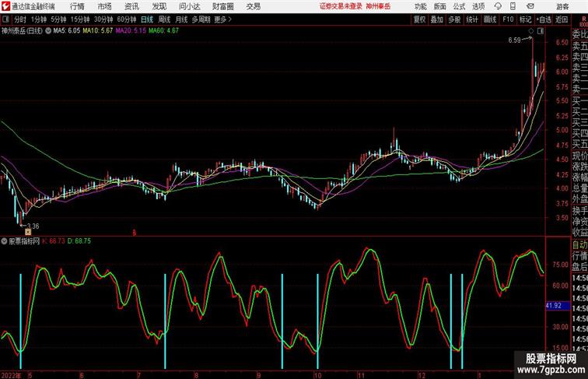588x379 pixels.
Task: Click the MA20: 5.15 label
Action: pos(131,31)
